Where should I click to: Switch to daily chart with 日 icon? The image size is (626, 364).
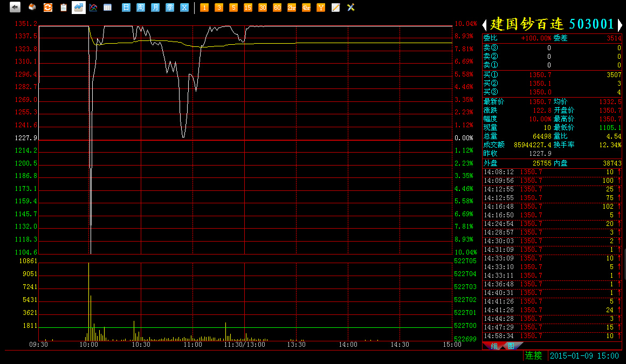pyautogui.click(x=126, y=7)
